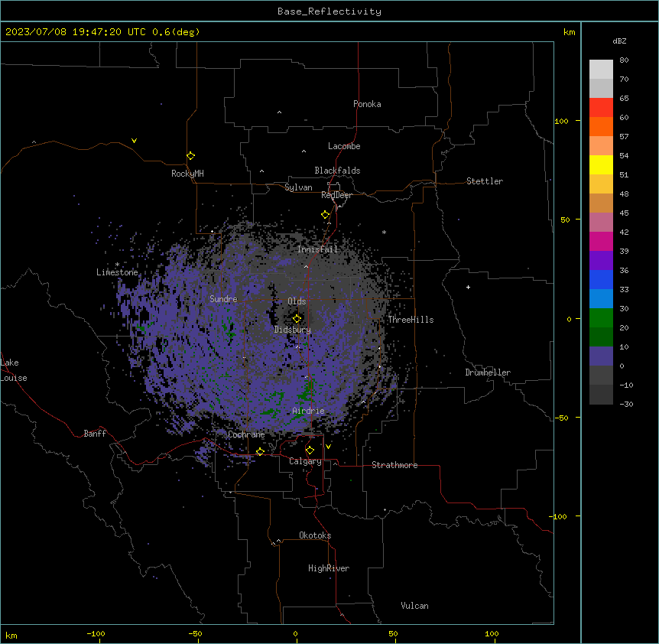Click the 80 dBZ white legend swatch
This screenshot has height=644, width=659.
[x=601, y=70]
